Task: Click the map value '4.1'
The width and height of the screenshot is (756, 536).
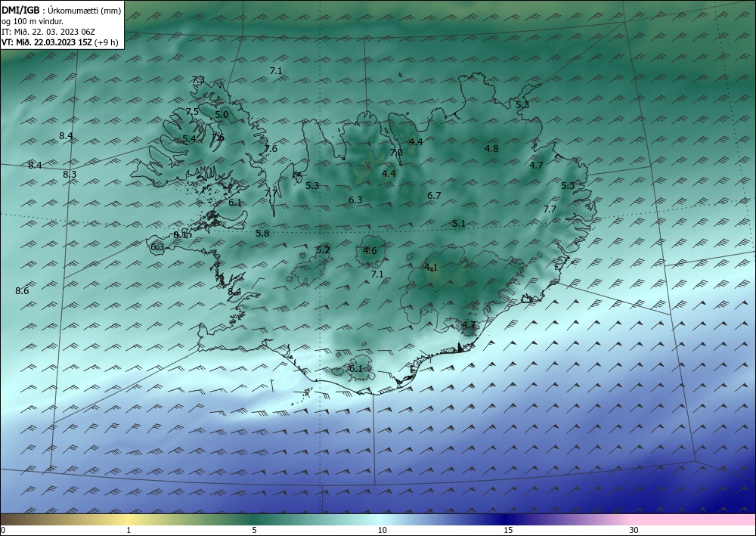Action: pyautogui.click(x=431, y=268)
